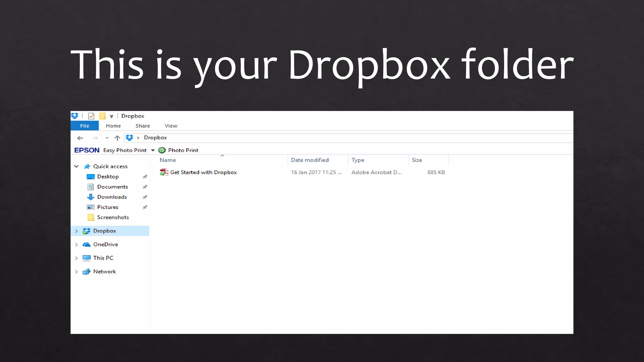This screenshot has height=362, width=644.
Task: Click the Dropbox icon in navigation pane
Action: click(x=86, y=231)
